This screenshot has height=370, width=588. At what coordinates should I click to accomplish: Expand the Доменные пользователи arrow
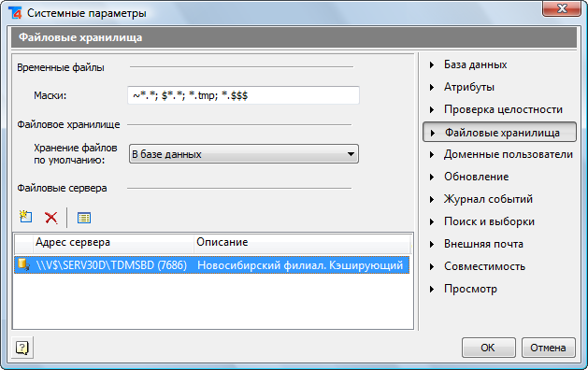pyautogui.click(x=432, y=154)
